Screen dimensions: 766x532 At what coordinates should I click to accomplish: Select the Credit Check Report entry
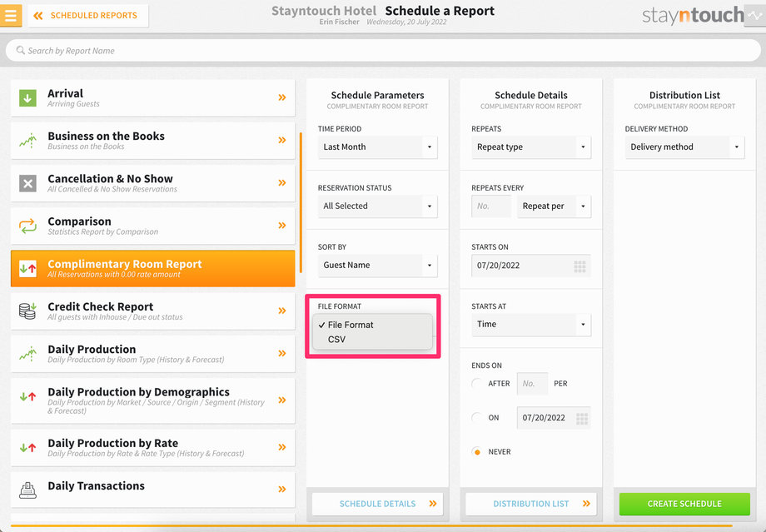pos(153,311)
